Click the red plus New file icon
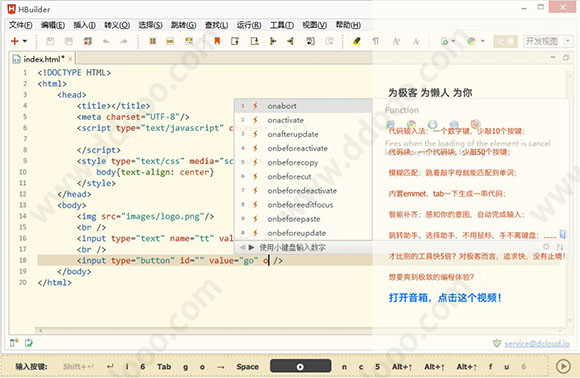The width and height of the screenshot is (580, 378). (x=14, y=41)
